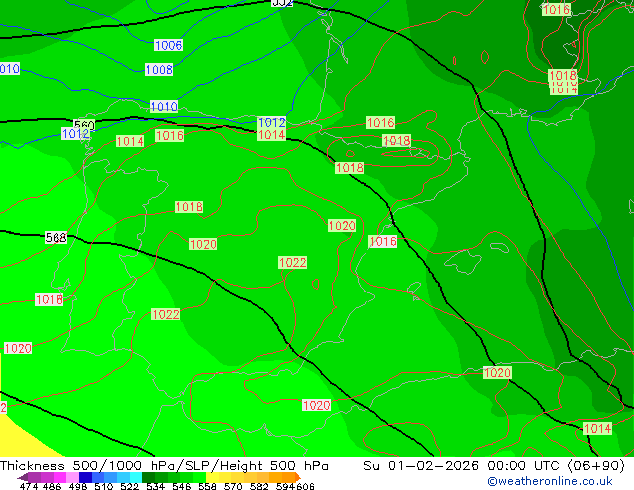Click the 534 legend value
The height and width of the screenshot is (490, 634).
[155, 486]
